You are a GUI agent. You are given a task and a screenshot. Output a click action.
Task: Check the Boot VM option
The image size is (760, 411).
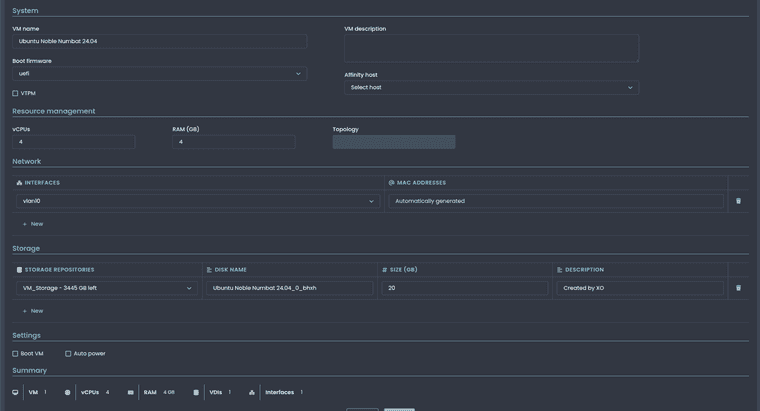click(x=15, y=353)
